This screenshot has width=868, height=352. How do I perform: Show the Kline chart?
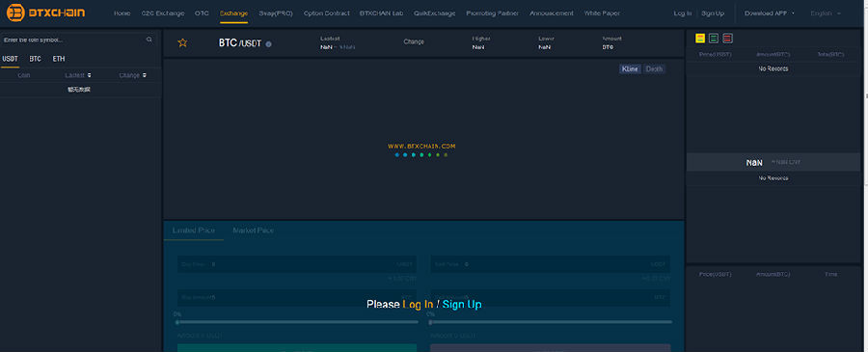(630, 69)
